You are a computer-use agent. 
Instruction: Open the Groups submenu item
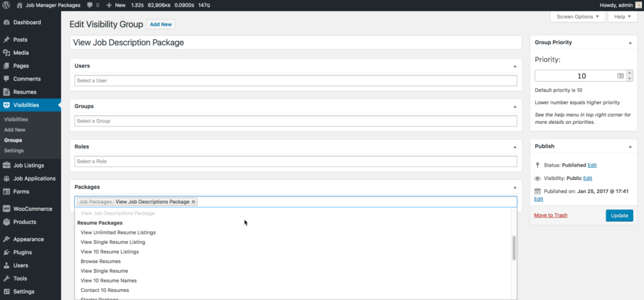pos(13,140)
